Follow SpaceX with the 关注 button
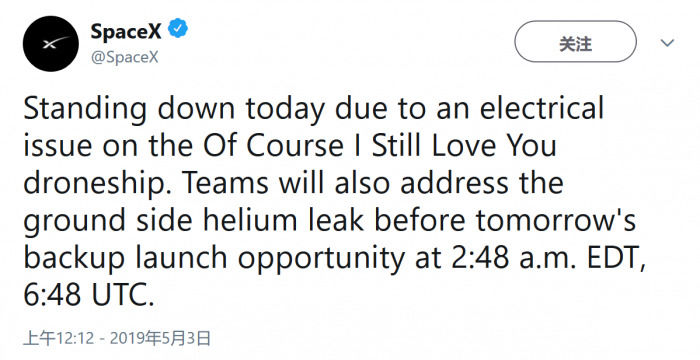This screenshot has height=360, width=700. coord(575,44)
